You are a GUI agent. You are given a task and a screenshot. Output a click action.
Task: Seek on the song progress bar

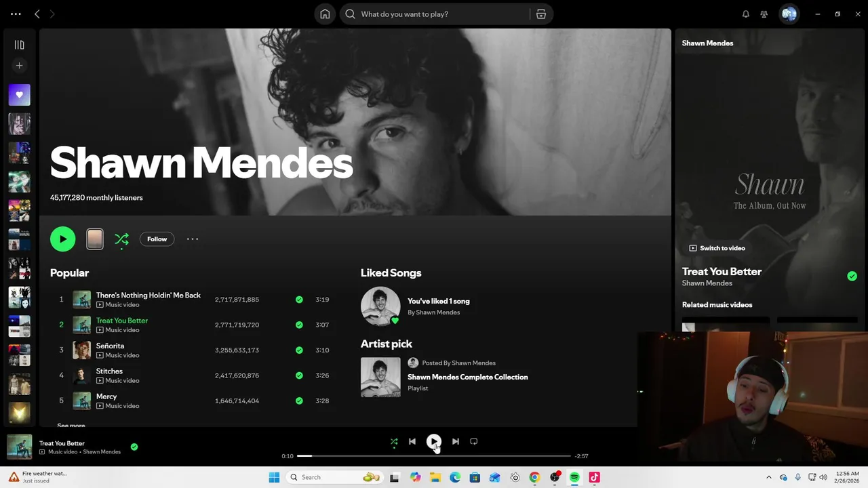[434, 456]
